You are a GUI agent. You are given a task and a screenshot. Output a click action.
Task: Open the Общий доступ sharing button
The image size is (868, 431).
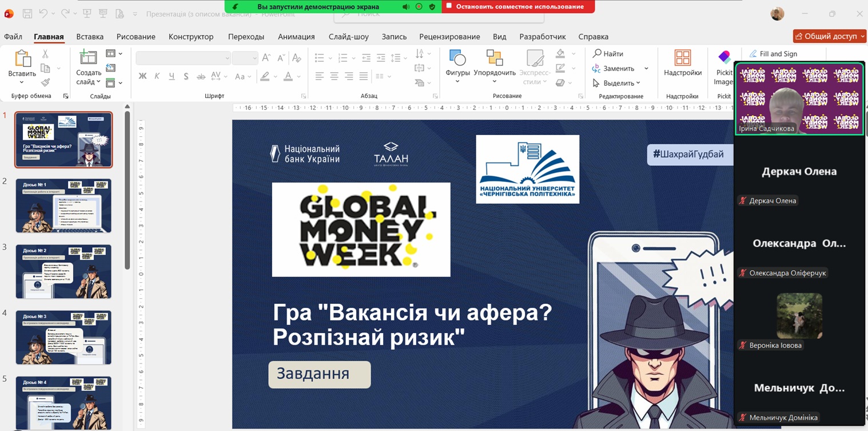829,35
